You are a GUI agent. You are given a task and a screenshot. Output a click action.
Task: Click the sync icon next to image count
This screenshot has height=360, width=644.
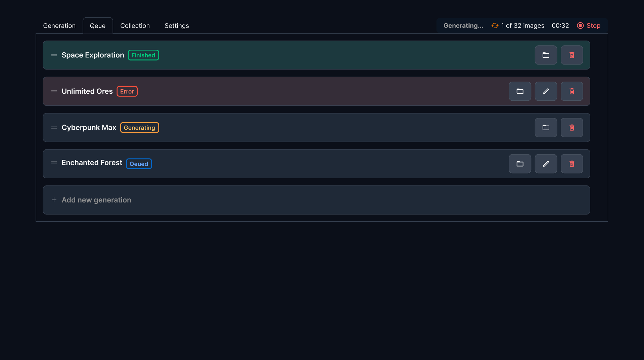point(495,25)
